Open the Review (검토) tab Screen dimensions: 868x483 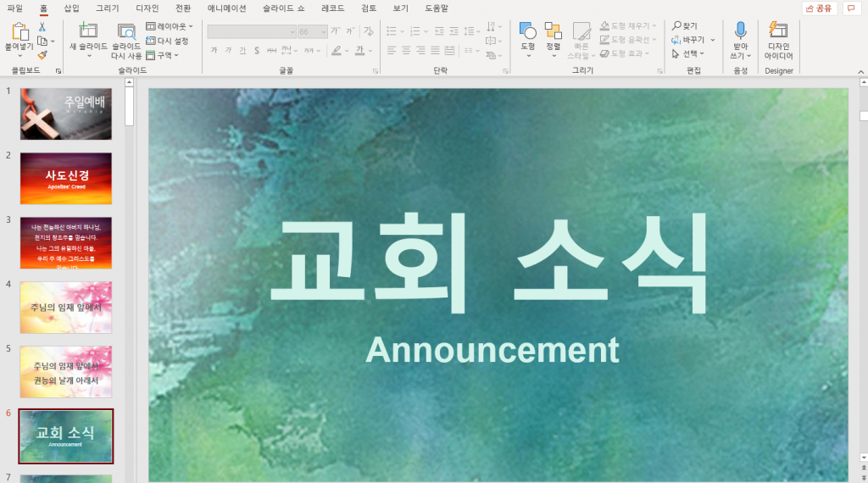[x=369, y=8]
